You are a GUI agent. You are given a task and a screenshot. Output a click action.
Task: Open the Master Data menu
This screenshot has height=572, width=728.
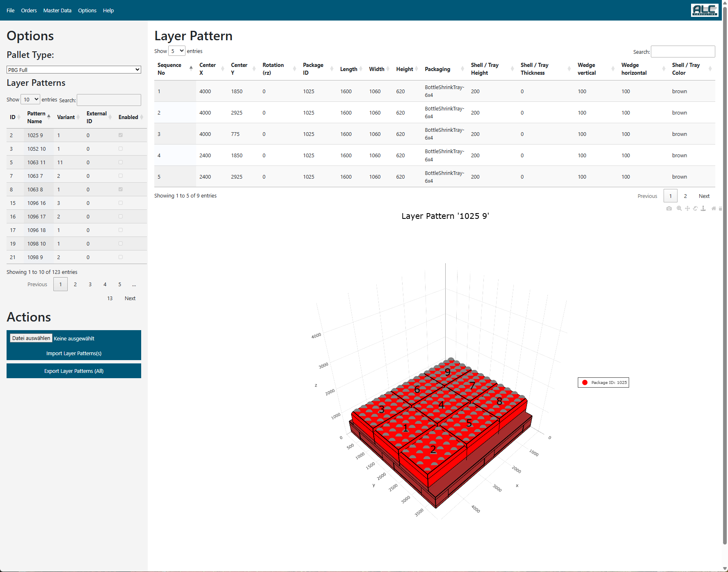(x=57, y=10)
